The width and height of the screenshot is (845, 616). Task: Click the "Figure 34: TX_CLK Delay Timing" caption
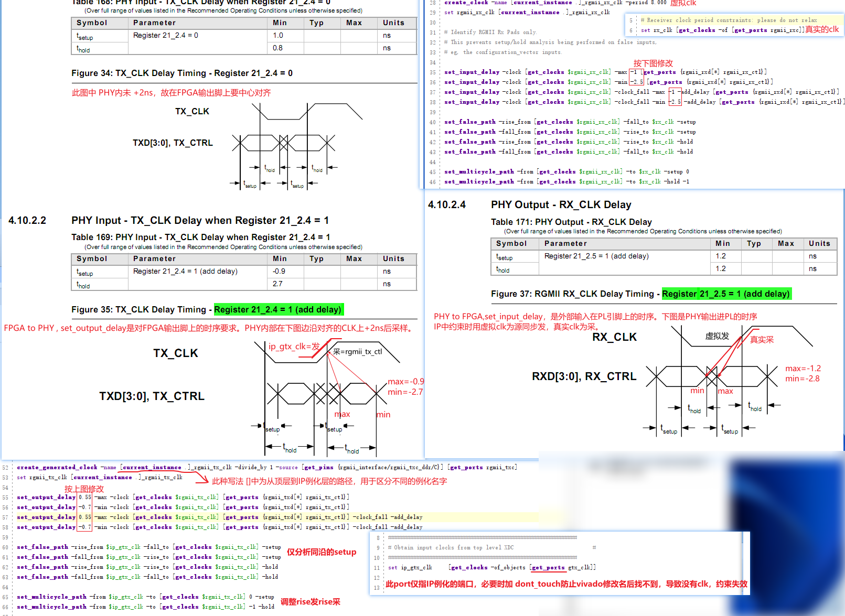182,73
